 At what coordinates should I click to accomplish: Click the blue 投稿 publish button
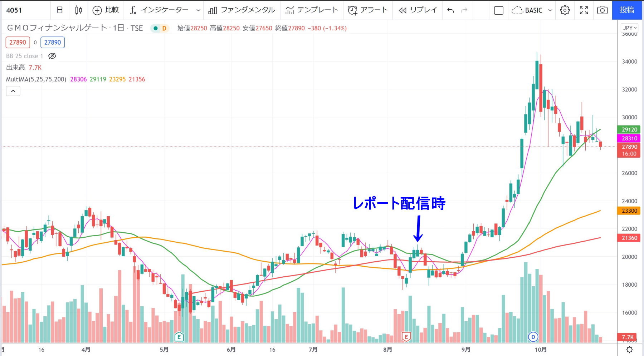pos(627,10)
